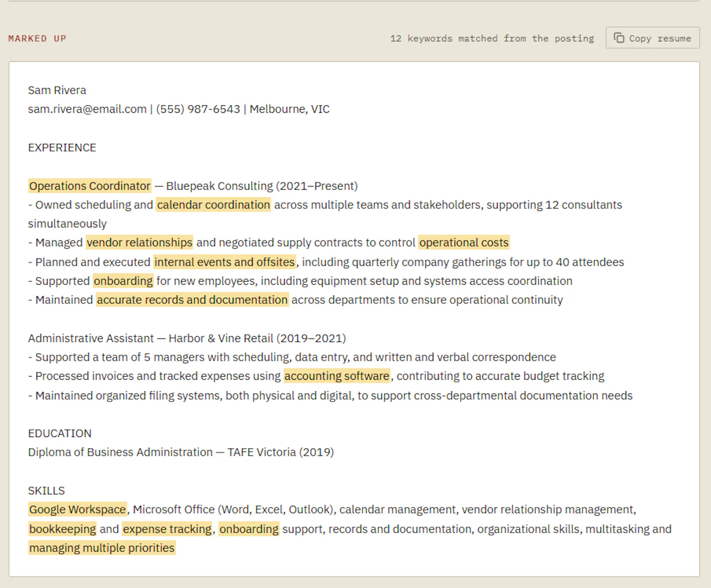Click the copy icon beside Copy resume
This screenshot has height=588, width=711.
tap(619, 38)
